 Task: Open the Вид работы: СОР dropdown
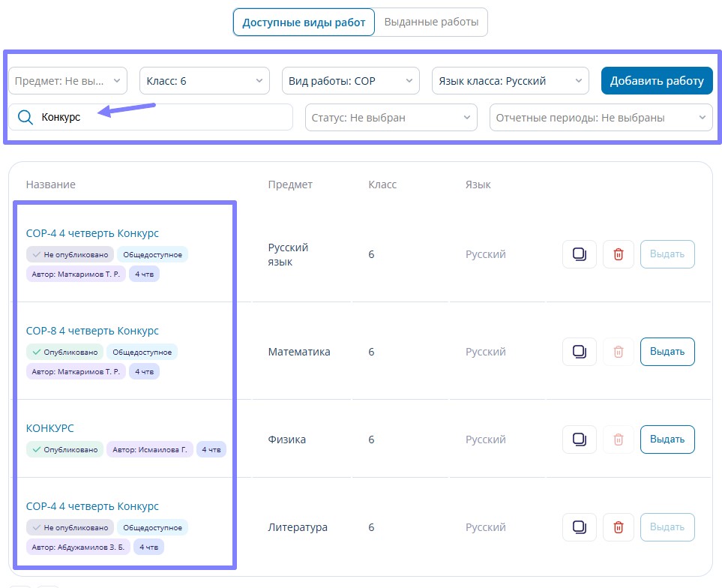(x=350, y=81)
